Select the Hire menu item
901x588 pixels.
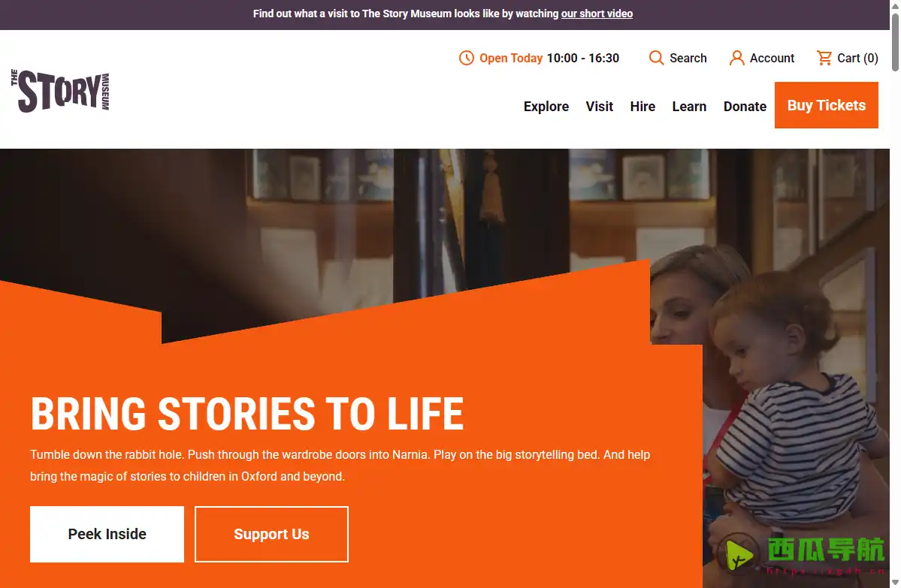click(x=642, y=106)
